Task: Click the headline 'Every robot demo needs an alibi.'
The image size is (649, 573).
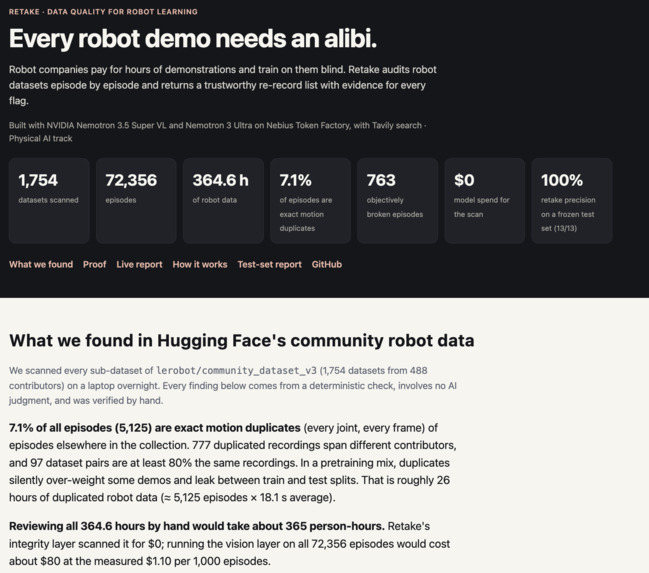Action: point(193,39)
